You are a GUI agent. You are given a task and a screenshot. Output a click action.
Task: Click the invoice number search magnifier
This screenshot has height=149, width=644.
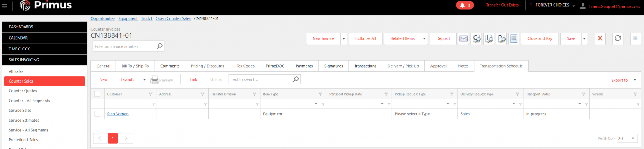point(159,46)
